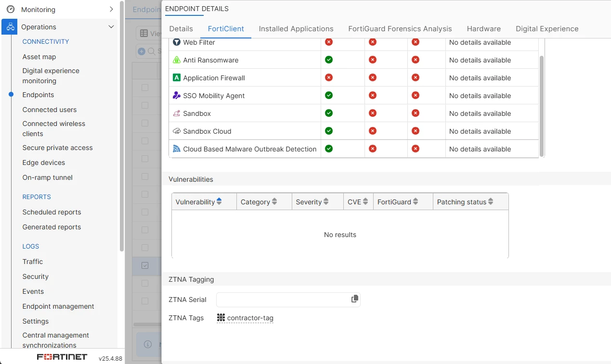Click the Sandbox feature icon
The height and width of the screenshot is (364, 611).
click(x=177, y=113)
